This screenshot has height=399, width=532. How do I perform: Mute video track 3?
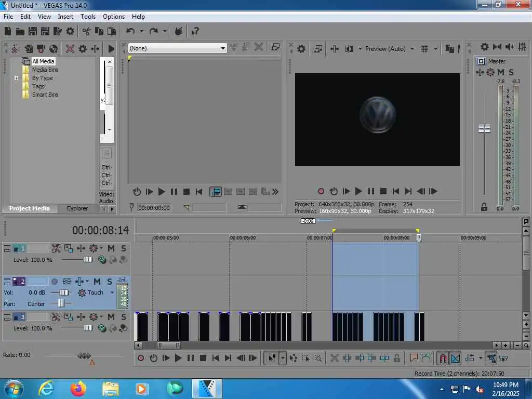point(111,317)
